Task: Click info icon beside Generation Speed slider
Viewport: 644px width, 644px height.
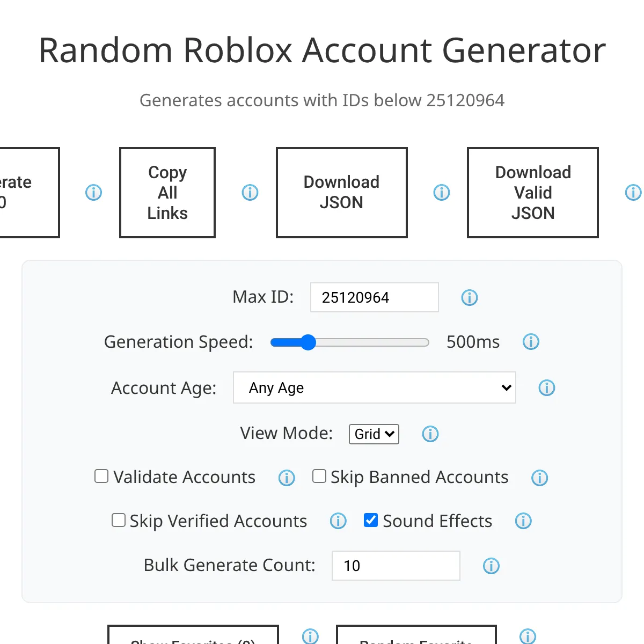Action: 531,342
